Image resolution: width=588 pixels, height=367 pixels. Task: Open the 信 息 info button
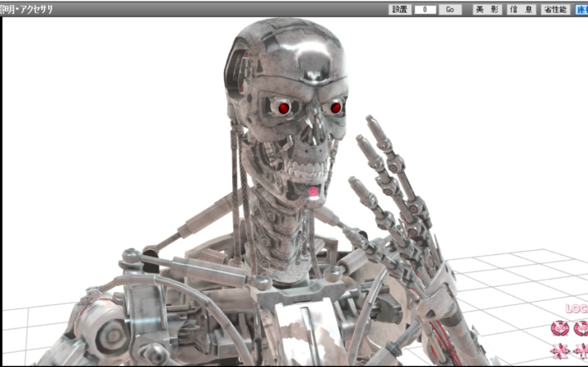pos(521,10)
